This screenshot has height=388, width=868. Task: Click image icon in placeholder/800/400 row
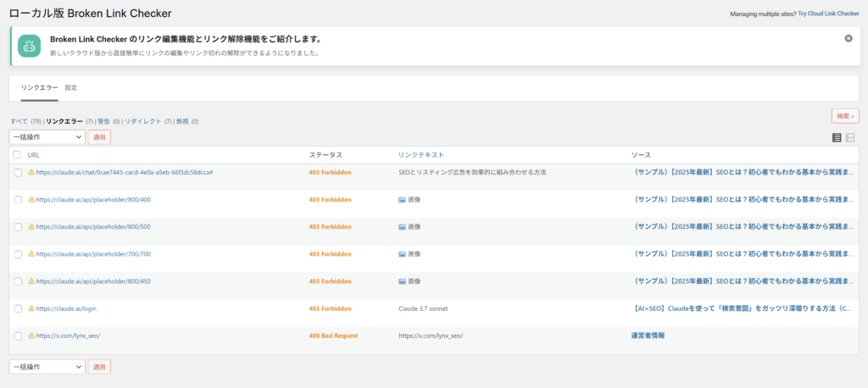[x=403, y=200]
